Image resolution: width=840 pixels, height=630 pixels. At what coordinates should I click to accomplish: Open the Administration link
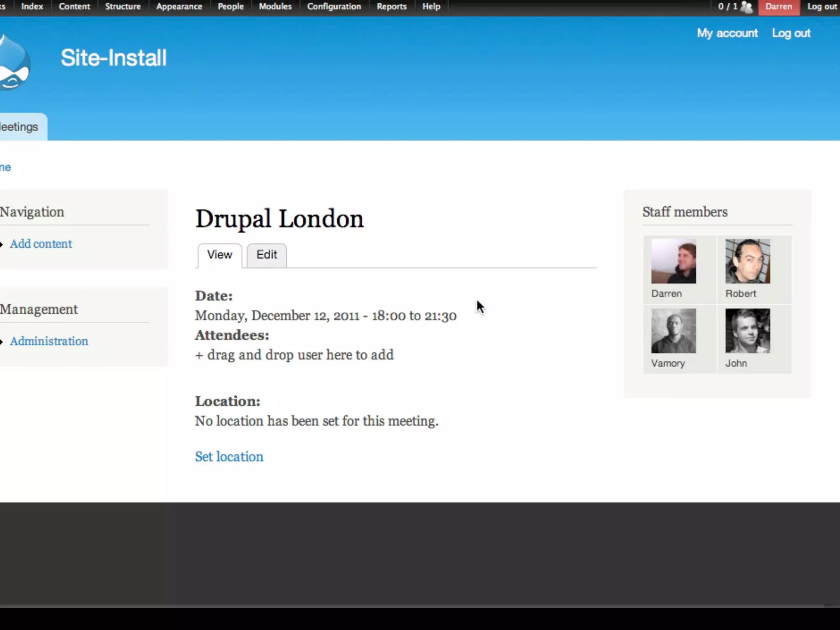49,341
